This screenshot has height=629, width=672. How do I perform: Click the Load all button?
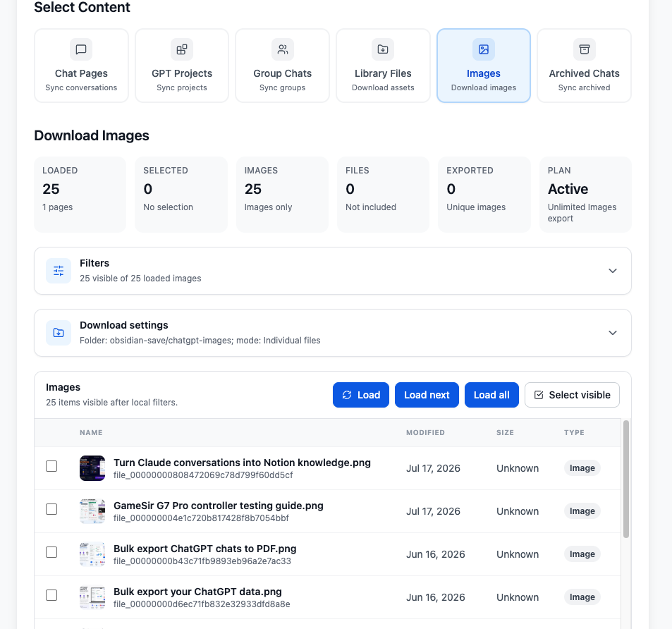pyautogui.click(x=491, y=395)
